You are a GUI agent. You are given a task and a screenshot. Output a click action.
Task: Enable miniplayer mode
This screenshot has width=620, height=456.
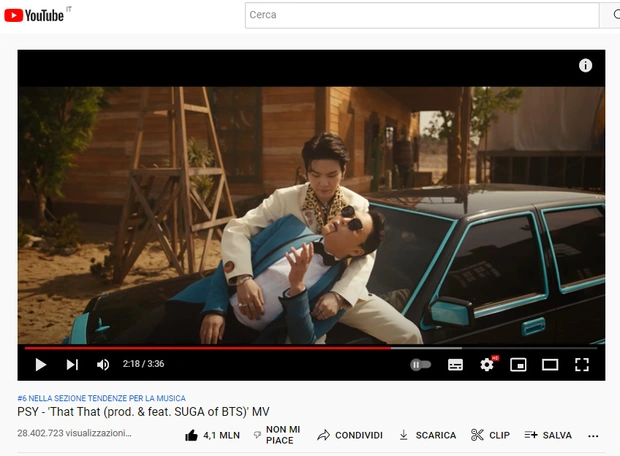click(518, 364)
